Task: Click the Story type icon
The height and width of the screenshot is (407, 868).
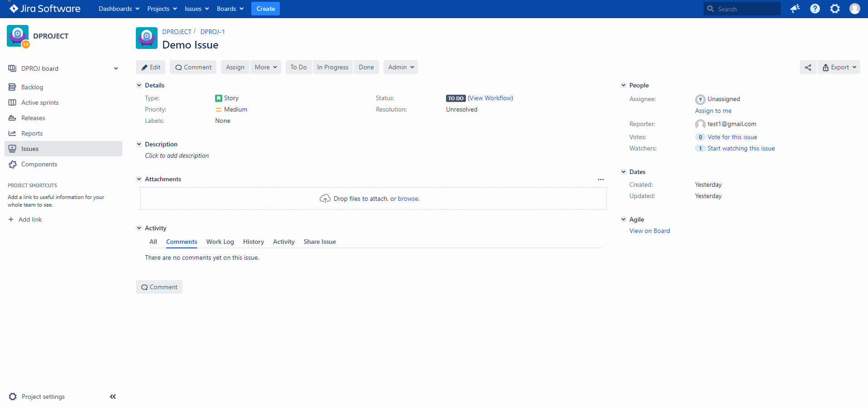Action: 219,98
